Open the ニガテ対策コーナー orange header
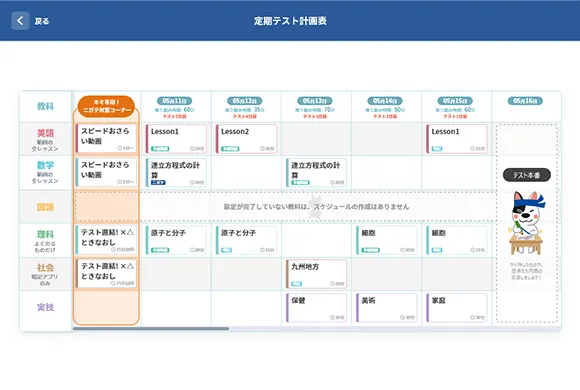The height and width of the screenshot is (390, 580). coord(106,106)
